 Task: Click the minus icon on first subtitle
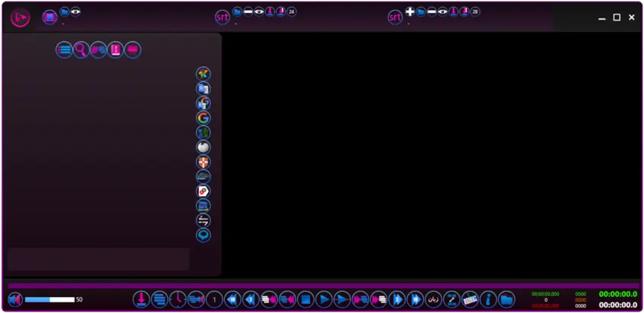click(x=248, y=11)
